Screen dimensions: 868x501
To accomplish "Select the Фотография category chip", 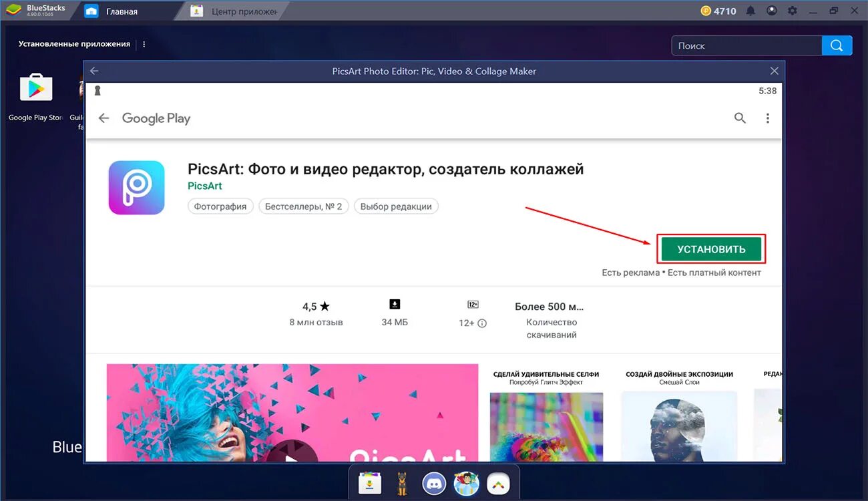I will (220, 206).
